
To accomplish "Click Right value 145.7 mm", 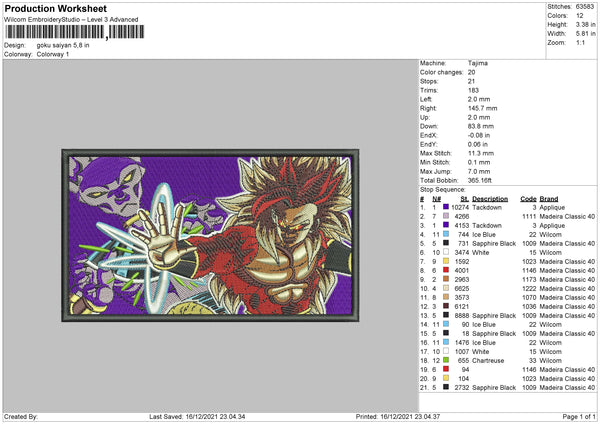I will [x=483, y=108].
